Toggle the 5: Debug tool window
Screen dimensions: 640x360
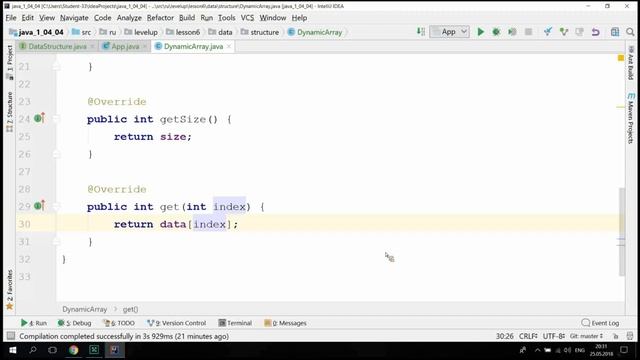coord(74,323)
